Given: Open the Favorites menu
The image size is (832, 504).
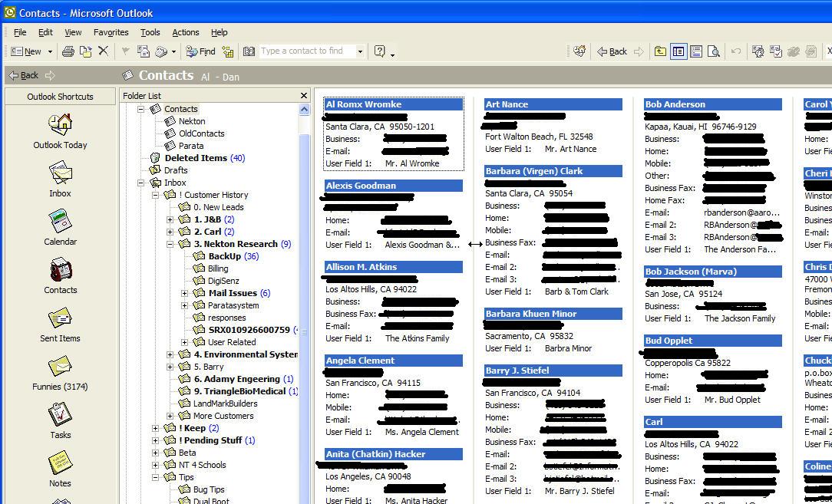Looking at the screenshot, I should pyautogui.click(x=111, y=32).
